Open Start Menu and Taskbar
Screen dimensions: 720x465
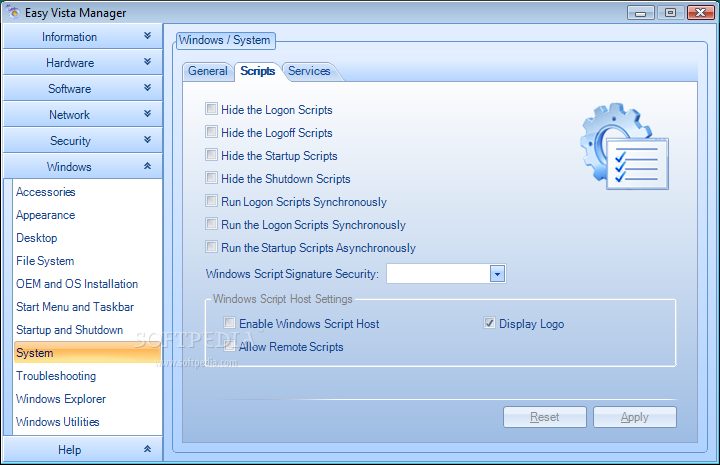(x=75, y=307)
